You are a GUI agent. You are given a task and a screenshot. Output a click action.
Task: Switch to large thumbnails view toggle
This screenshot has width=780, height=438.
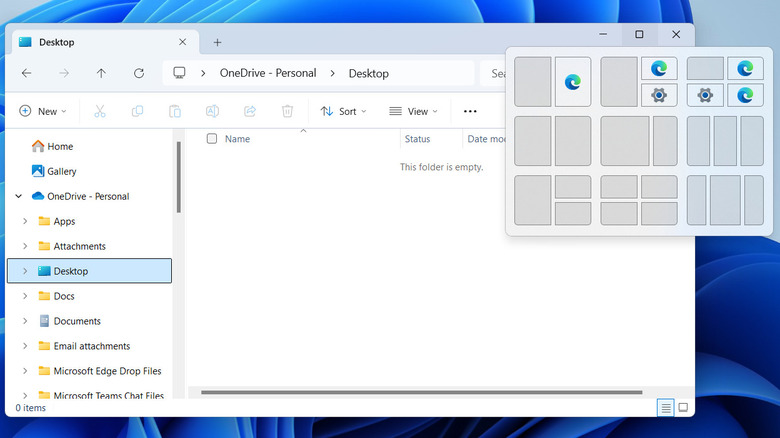[683, 407]
